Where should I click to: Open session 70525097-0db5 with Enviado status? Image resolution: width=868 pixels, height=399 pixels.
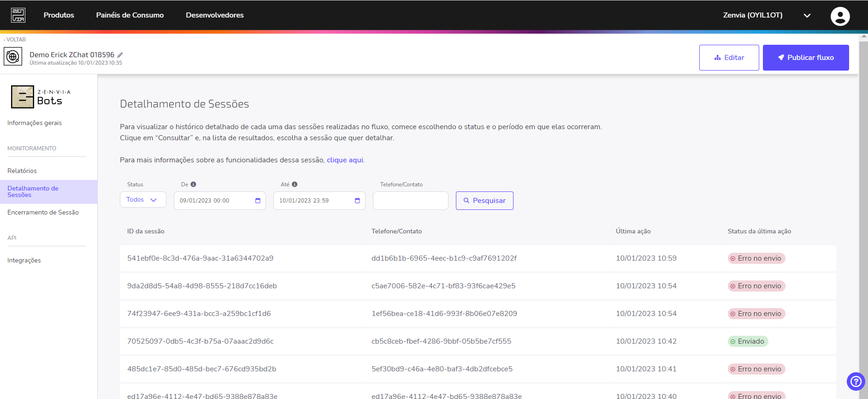click(478, 341)
